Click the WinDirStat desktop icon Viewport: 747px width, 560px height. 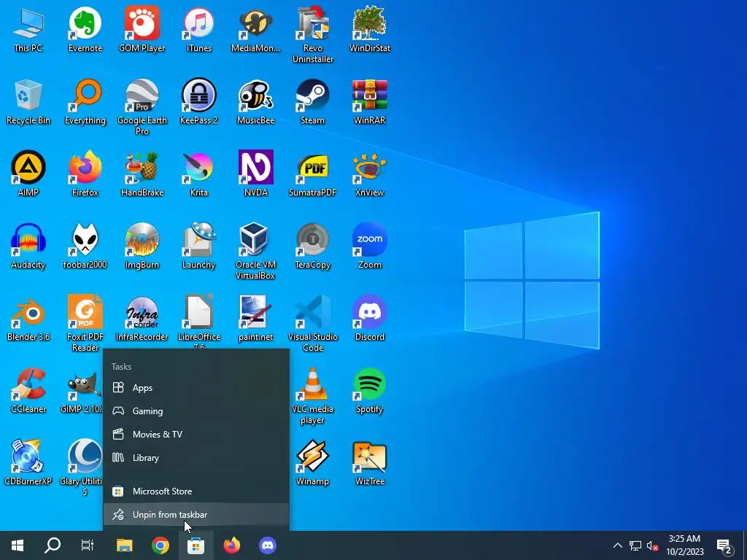point(370,29)
